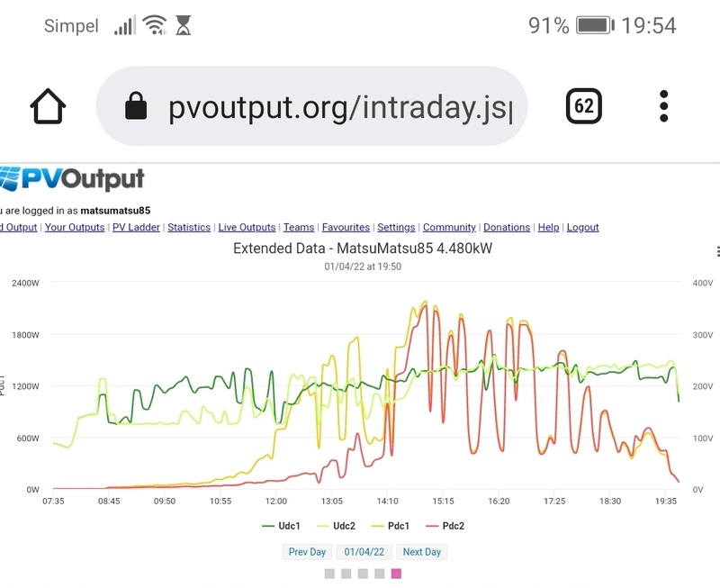Viewport: 720px width, 588px height.
Task: Go to Prev Day
Action: click(x=307, y=552)
